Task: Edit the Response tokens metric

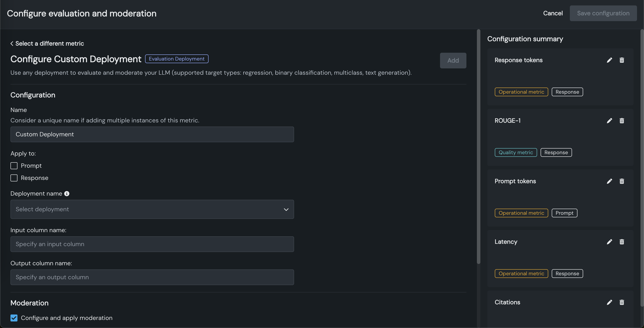Action: click(609, 60)
